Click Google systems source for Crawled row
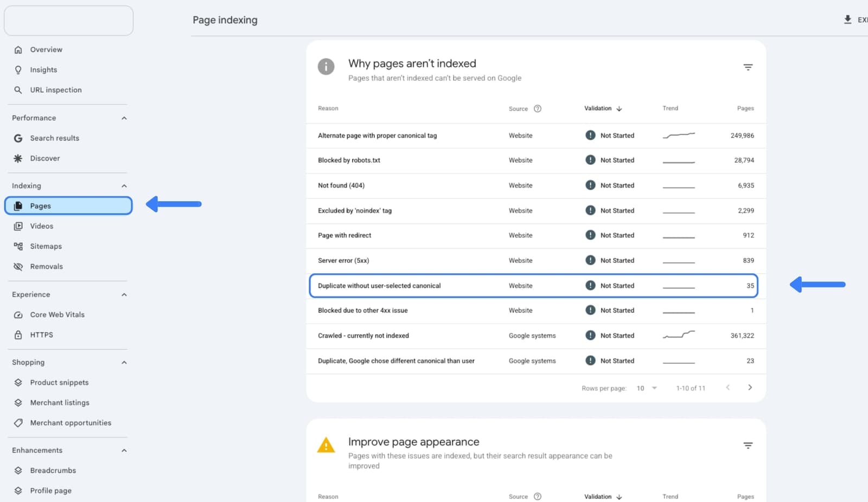Image resolution: width=868 pixels, height=502 pixels. (532, 336)
